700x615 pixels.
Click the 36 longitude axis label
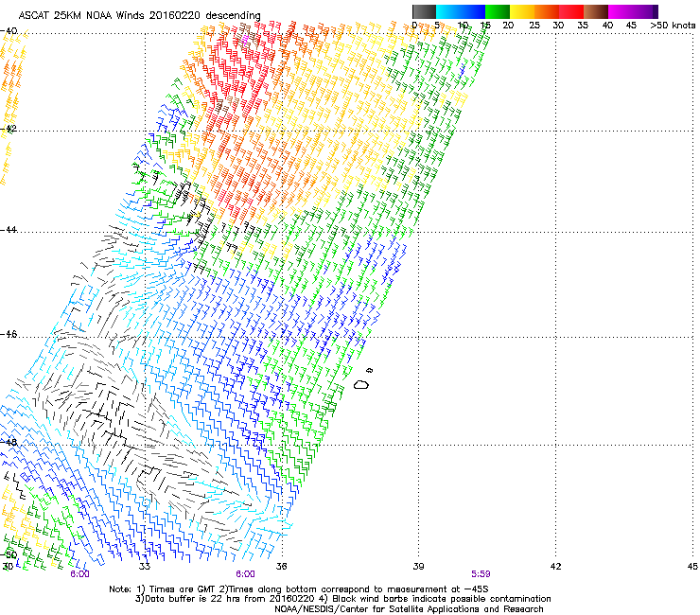tap(281, 567)
